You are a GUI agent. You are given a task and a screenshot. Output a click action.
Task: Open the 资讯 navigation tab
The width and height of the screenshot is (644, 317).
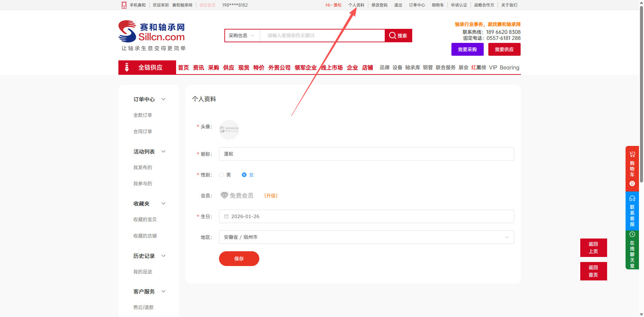click(198, 68)
